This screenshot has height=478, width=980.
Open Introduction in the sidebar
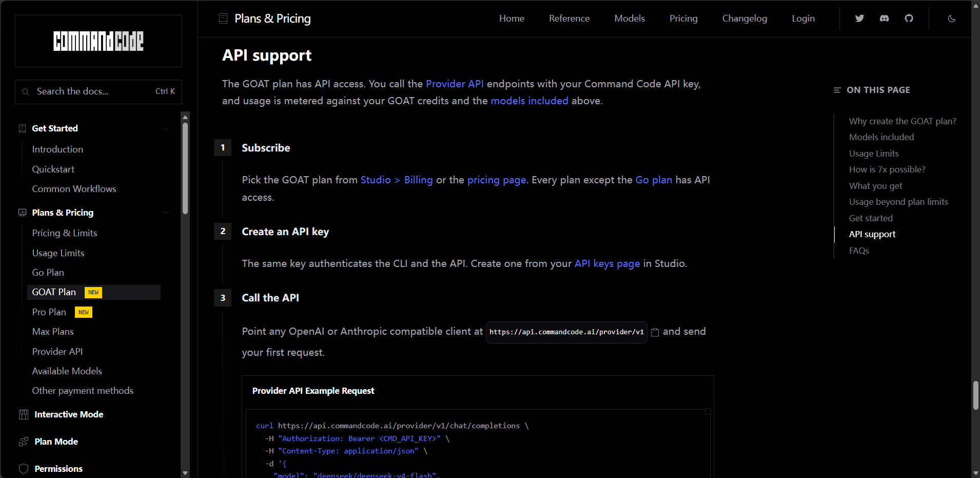(x=57, y=149)
